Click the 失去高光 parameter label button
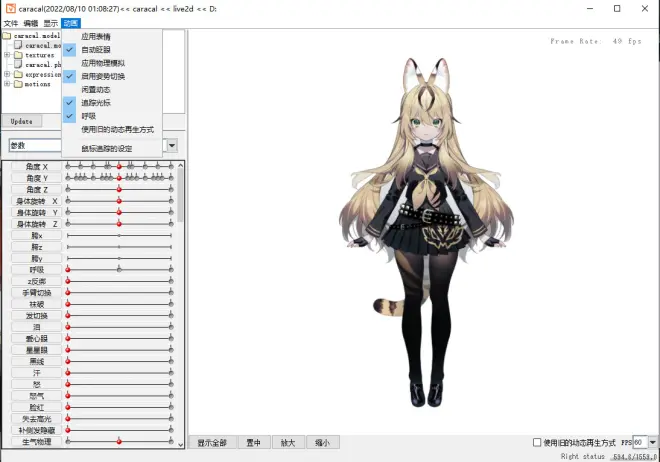 37,419
